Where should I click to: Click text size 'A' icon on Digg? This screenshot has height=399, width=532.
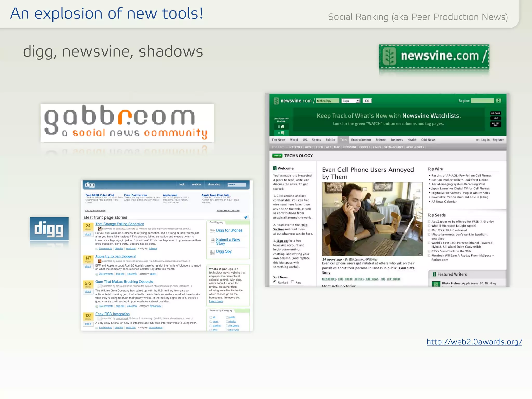246,217
